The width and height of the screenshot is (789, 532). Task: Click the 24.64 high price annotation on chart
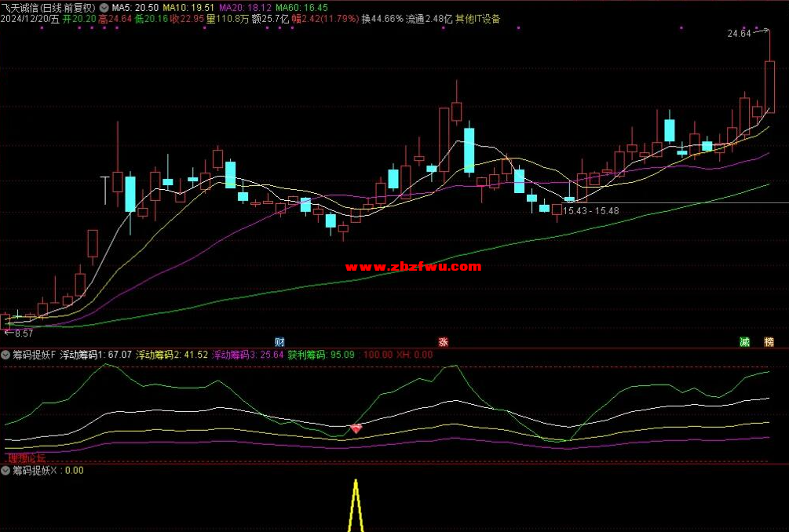[739, 34]
